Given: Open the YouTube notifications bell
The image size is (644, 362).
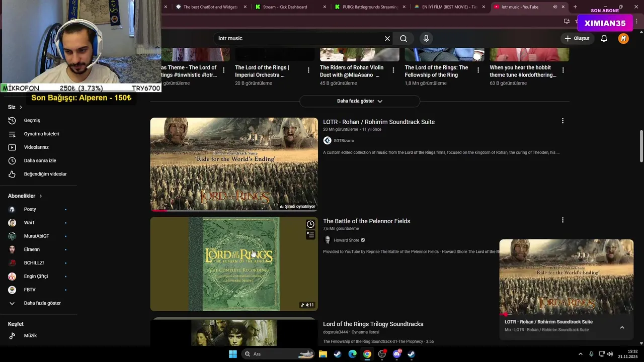Looking at the screenshot, I should [604, 38].
